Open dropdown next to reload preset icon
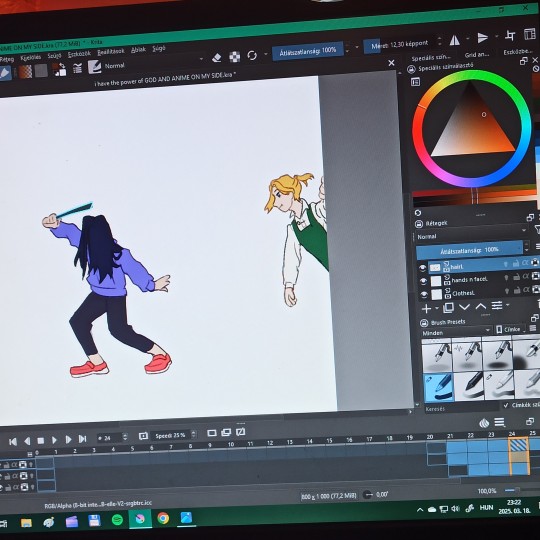 point(266,54)
